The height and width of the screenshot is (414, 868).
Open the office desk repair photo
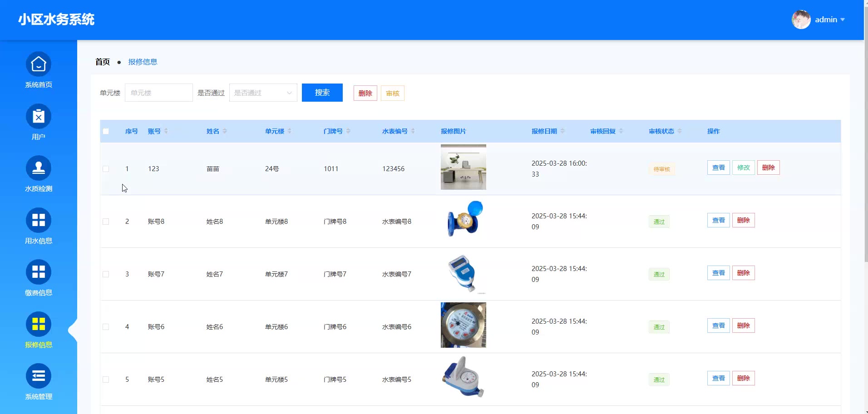[x=464, y=167]
